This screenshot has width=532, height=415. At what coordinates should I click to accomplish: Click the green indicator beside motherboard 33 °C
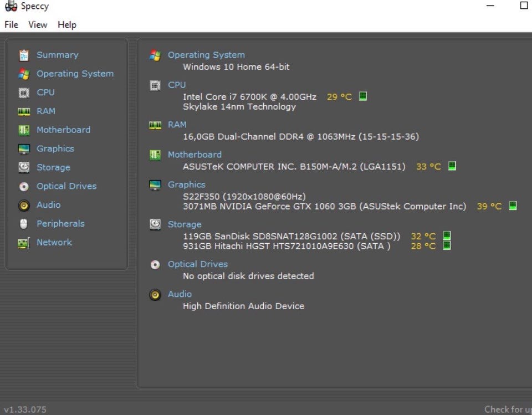pyautogui.click(x=452, y=166)
